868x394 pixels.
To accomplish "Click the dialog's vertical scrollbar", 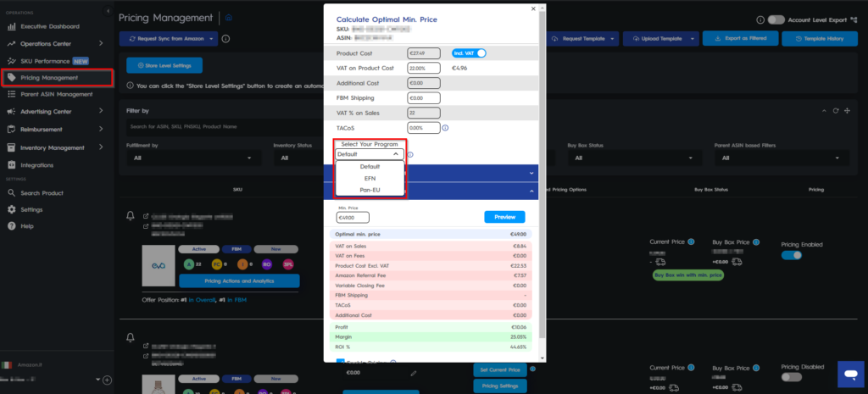I will pos(542,173).
